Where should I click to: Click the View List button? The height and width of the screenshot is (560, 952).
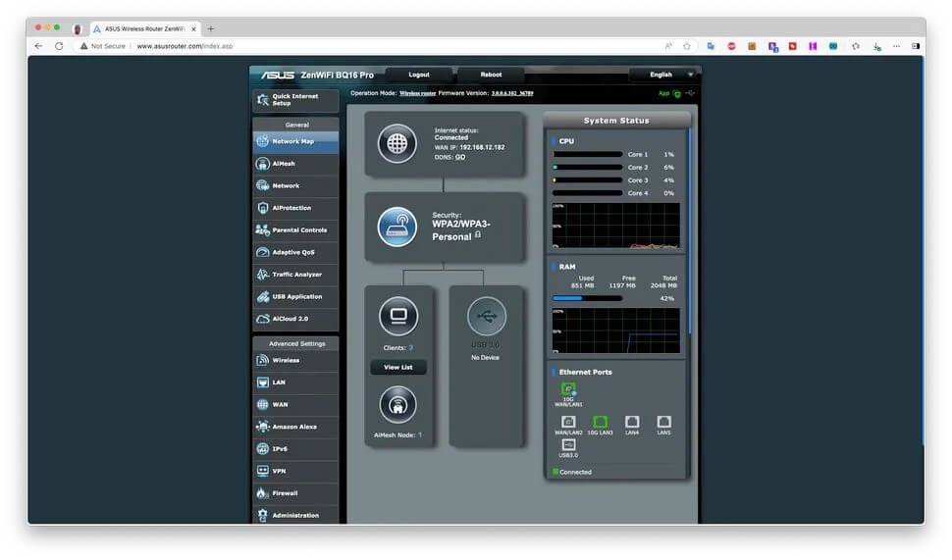click(398, 368)
